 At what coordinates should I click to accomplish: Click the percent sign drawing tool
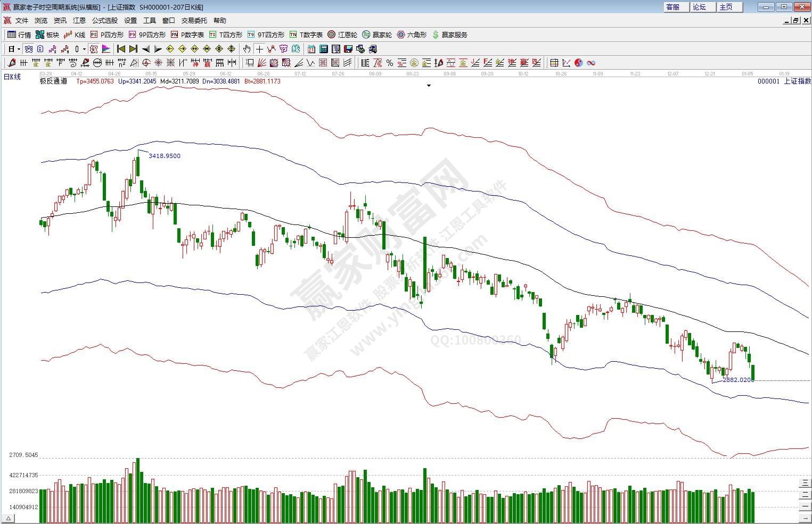tap(390, 63)
